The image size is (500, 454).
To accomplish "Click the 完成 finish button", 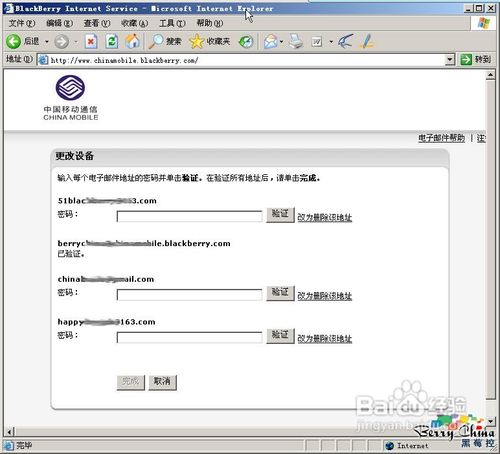I will point(130,382).
